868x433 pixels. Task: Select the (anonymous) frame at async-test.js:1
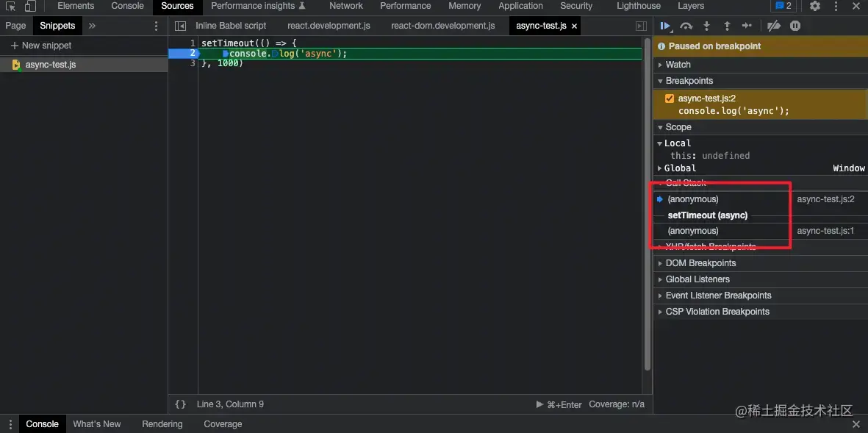pos(692,231)
